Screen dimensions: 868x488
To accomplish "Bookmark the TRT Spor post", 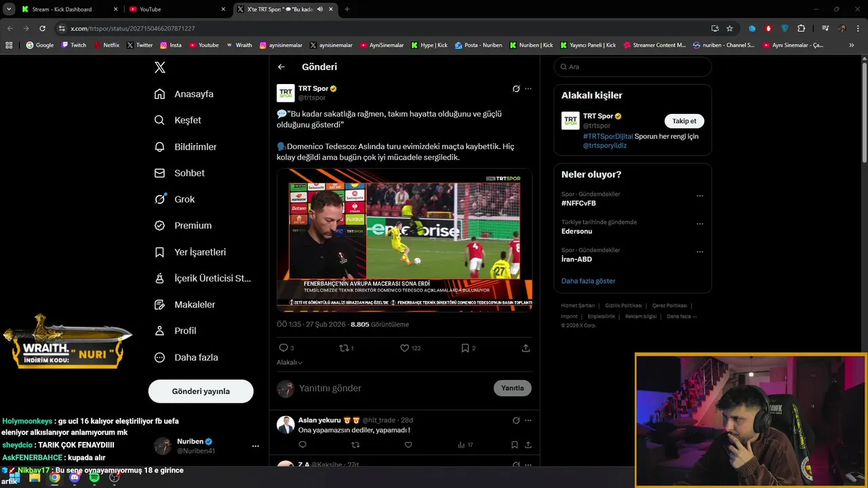I will [465, 348].
